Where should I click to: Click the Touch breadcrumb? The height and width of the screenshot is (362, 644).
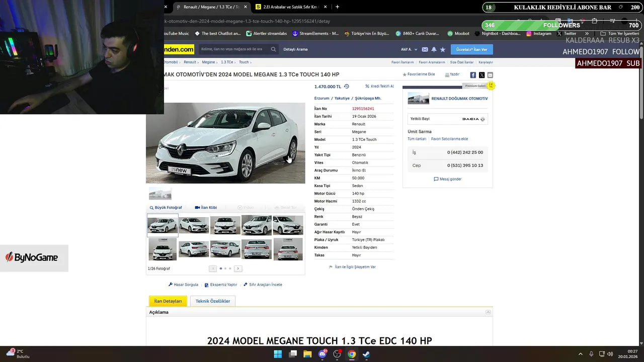tap(244, 62)
